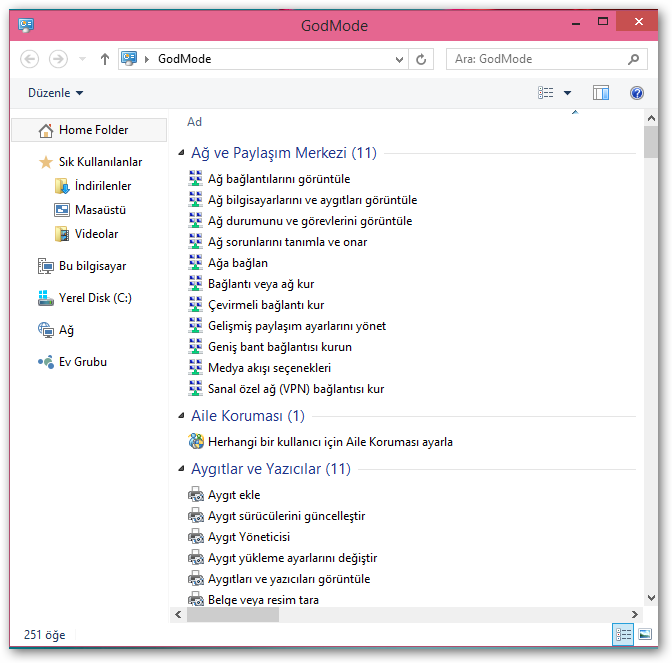Screen dimensions: 672x663
Task: Open İndirilenler folder in sidebar
Action: point(102,186)
